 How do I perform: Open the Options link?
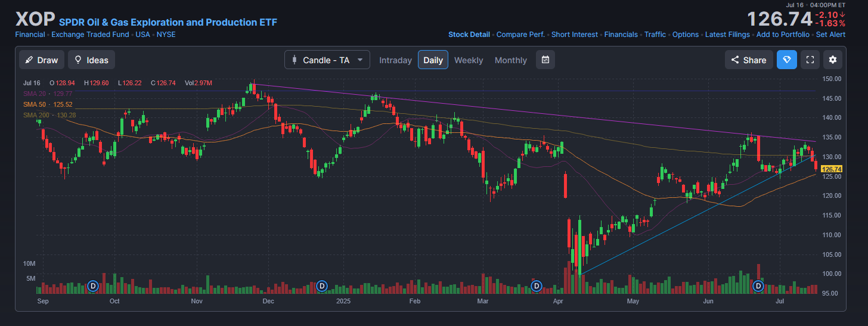pyautogui.click(x=686, y=35)
